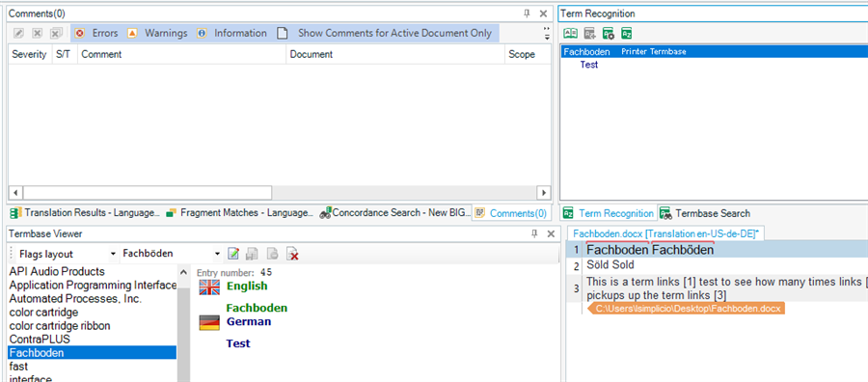Click the delete all comments icon
The height and width of the screenshot is (382, 868).
click(55, 33)
